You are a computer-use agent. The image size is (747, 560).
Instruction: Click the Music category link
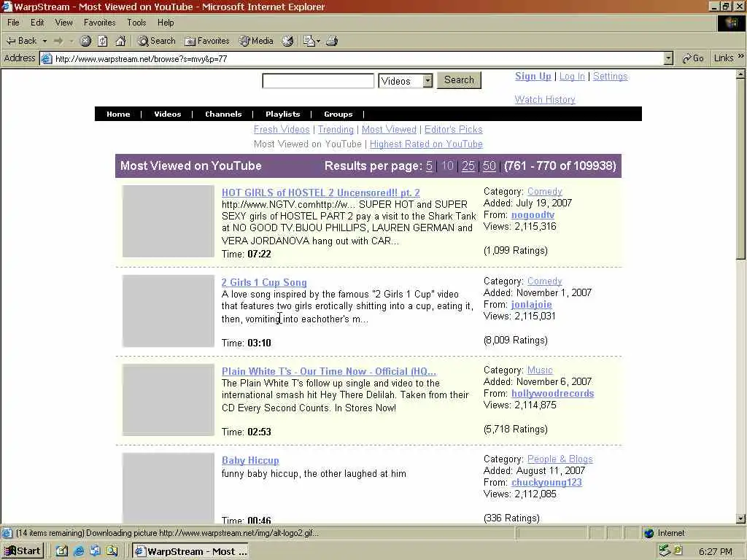pyautogui.click(x=540, y=370)
